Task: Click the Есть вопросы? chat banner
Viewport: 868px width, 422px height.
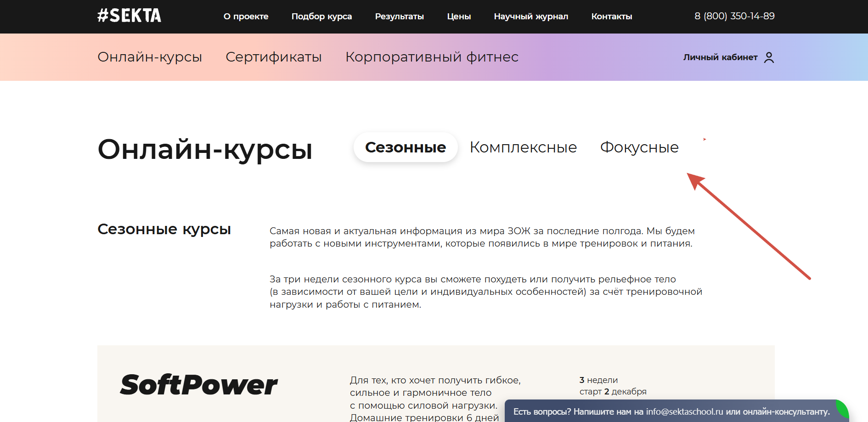Action: click(x=671, y=411)
